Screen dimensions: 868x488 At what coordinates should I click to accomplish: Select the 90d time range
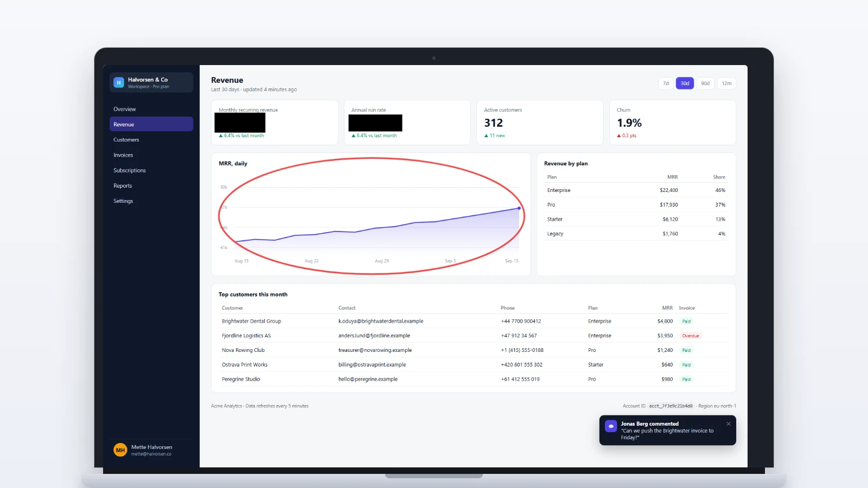[705, 84]
